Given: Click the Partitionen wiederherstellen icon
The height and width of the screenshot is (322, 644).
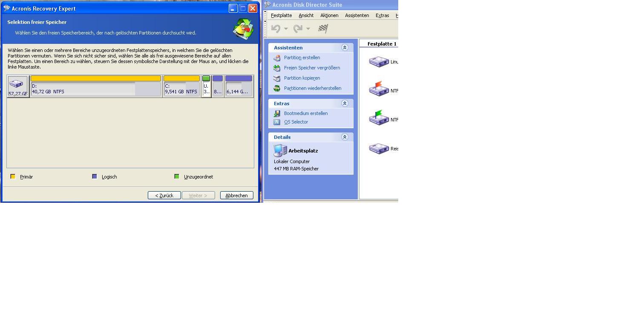Looking at the screenshot, I should click(277, 89).
